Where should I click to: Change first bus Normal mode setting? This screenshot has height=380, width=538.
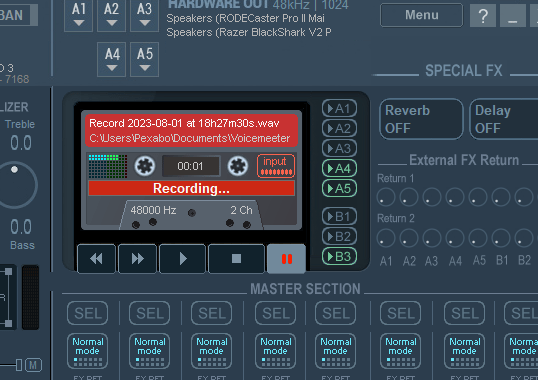coord(87,351)
